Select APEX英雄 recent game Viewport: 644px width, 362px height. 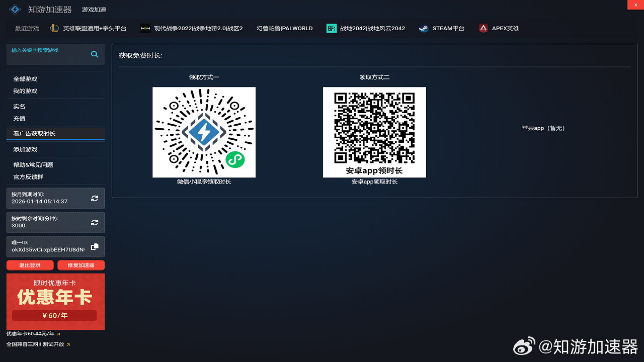point(506,28)
